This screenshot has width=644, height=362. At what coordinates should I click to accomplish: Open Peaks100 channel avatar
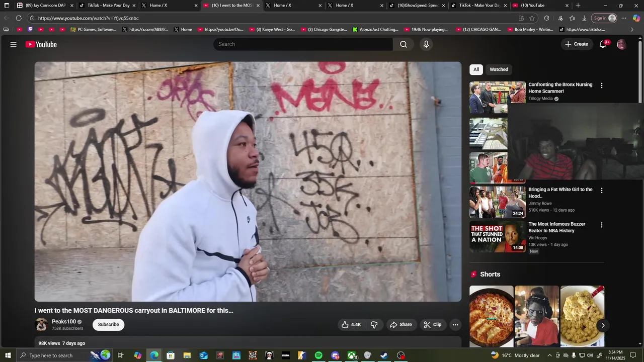pyautogui.click(x=41, y=324)
